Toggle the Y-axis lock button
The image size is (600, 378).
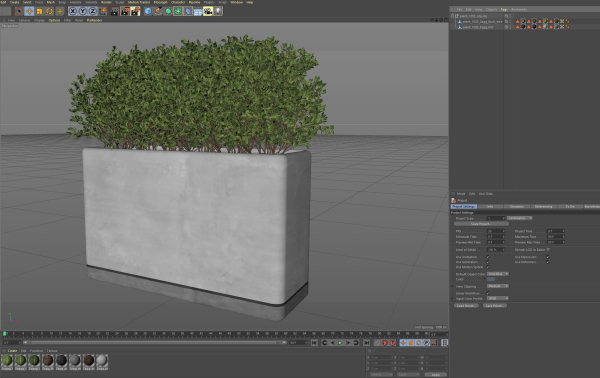tap(82, 11)
